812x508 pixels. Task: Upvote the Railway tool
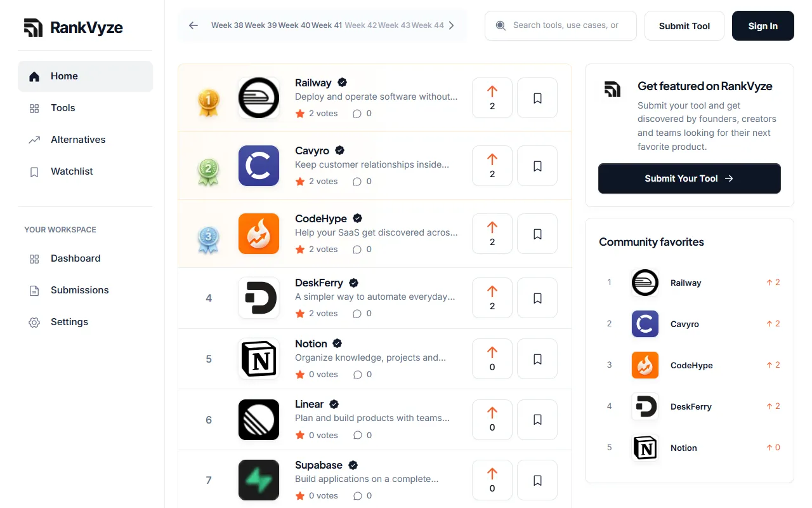492,98
